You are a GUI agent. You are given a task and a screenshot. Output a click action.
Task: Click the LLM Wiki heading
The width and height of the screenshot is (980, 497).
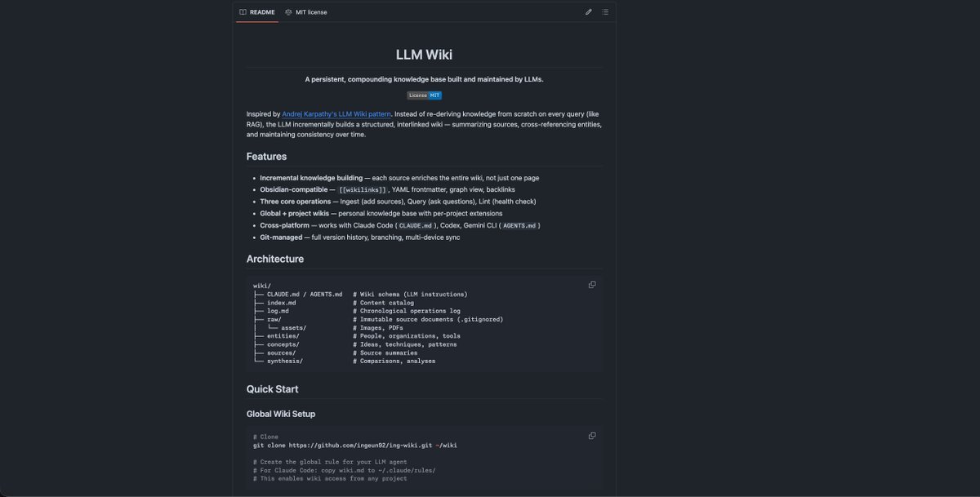(x=424, y=55)
